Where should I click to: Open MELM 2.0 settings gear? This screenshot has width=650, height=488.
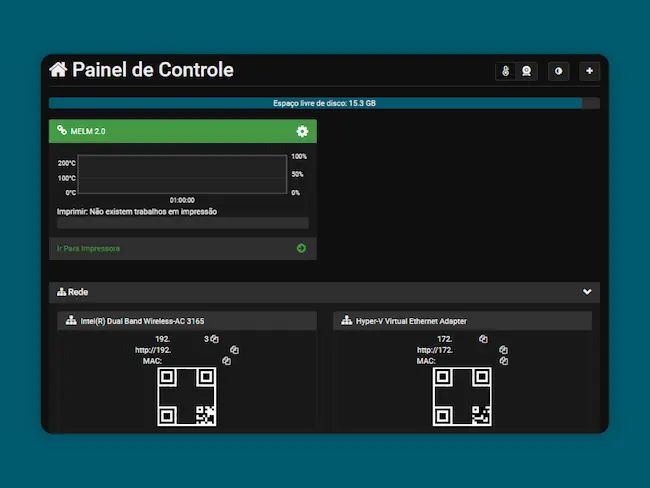click(302, 131)
